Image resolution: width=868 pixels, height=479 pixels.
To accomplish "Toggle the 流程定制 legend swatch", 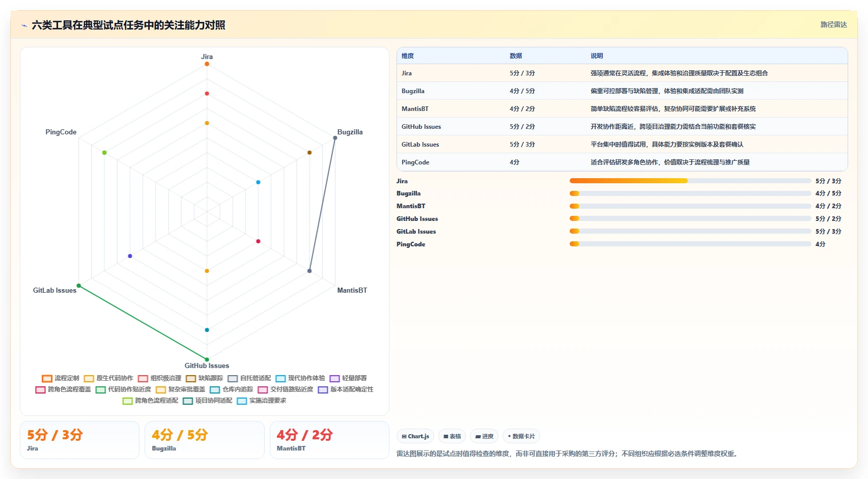I will click(x=47, y=378).
